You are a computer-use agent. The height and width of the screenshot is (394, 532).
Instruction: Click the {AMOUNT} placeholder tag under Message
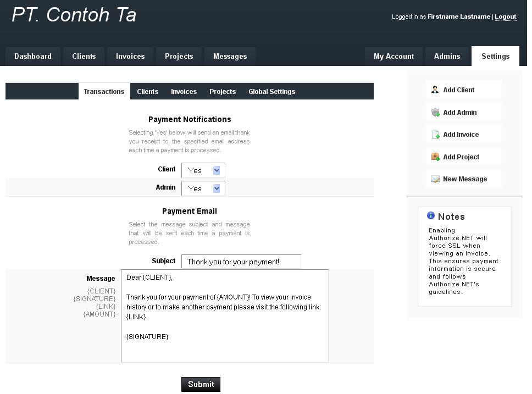[x=99, y=314]
